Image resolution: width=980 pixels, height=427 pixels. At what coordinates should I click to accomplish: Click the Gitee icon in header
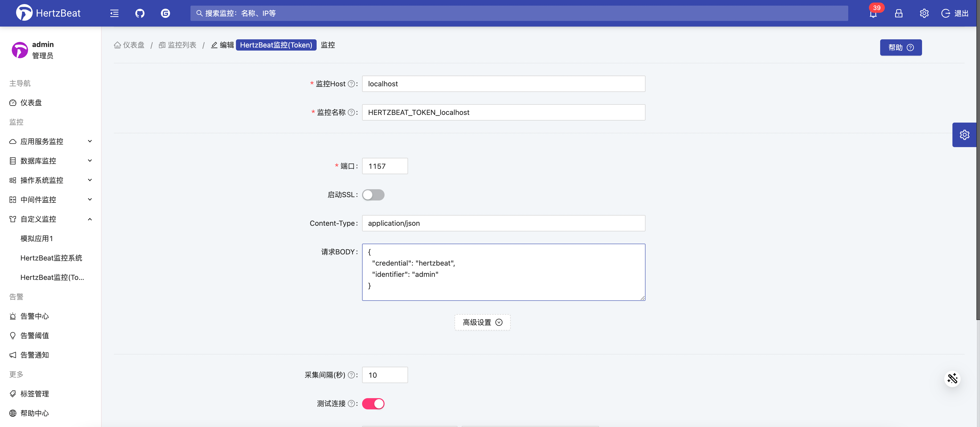(165, 13)
